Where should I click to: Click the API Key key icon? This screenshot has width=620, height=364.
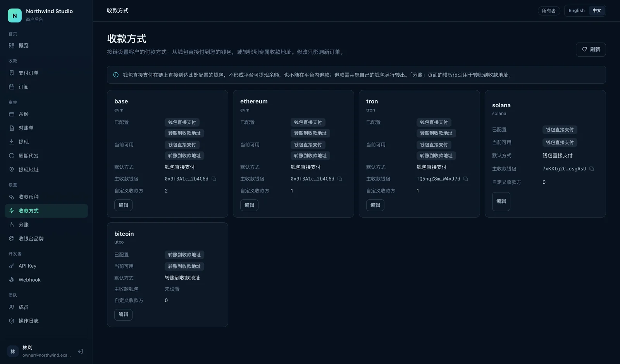12,266
